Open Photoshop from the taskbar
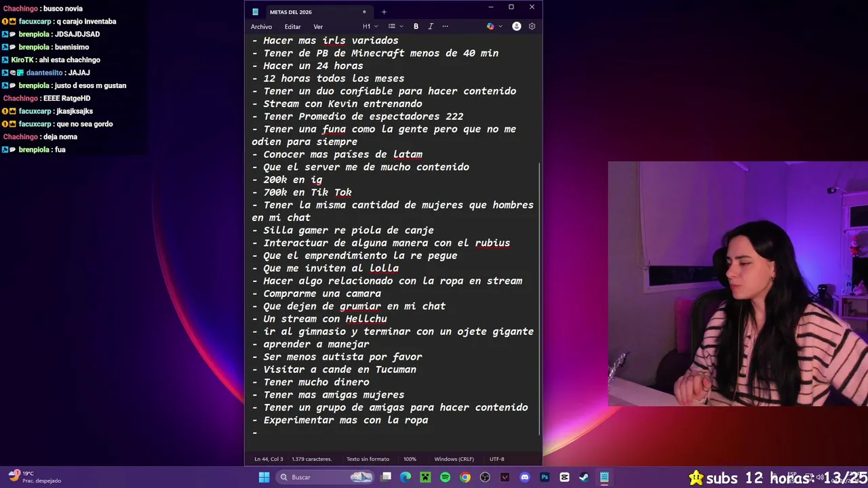This screenshot has width=868, height=488. tap(545, 477)
